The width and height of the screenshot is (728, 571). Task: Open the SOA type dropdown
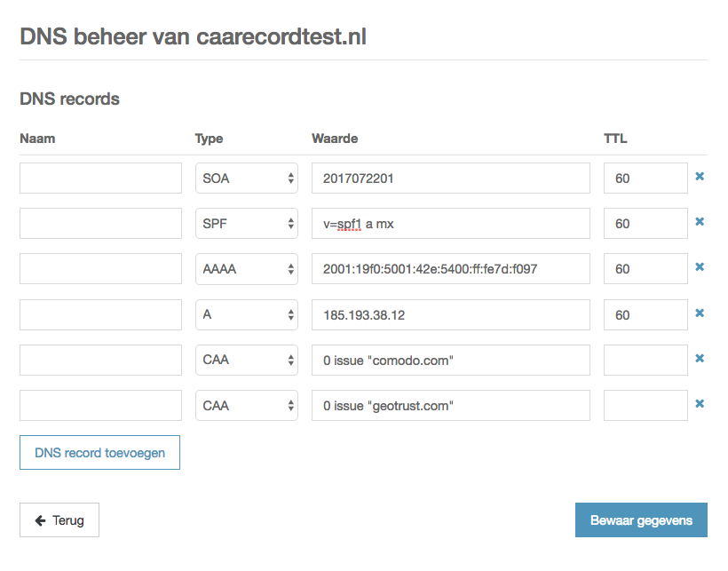click(245, 178)
